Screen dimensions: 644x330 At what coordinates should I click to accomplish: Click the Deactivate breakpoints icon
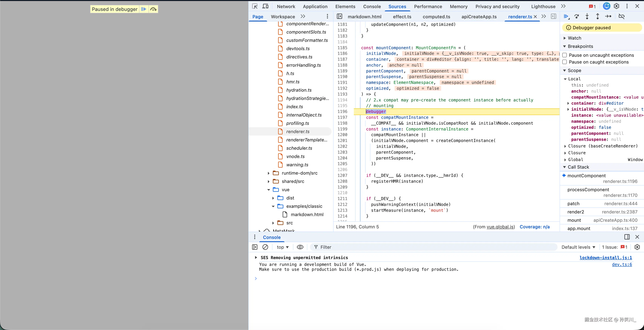(x=622, y=17)
